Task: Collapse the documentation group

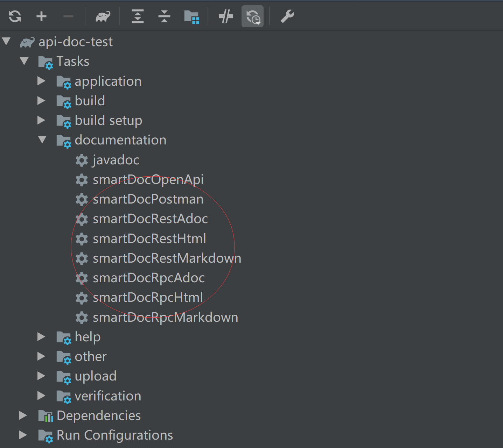Action: pos(42,140)
